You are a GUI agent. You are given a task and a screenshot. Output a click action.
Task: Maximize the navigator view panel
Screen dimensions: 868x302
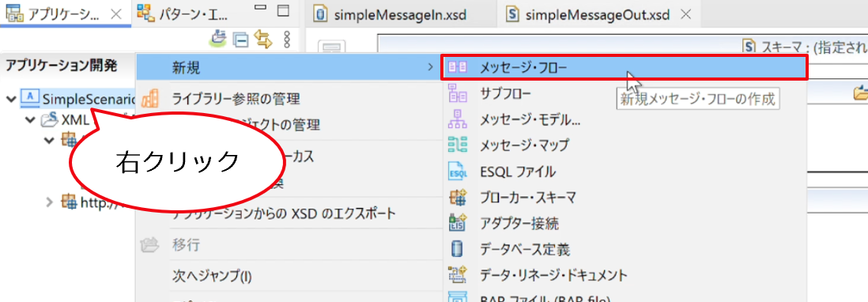(284, 10)
